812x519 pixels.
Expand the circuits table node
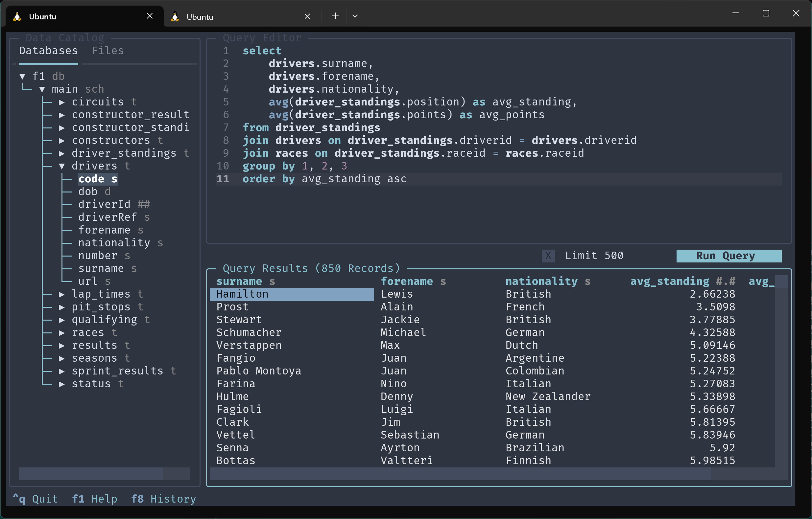coord(64,101)
